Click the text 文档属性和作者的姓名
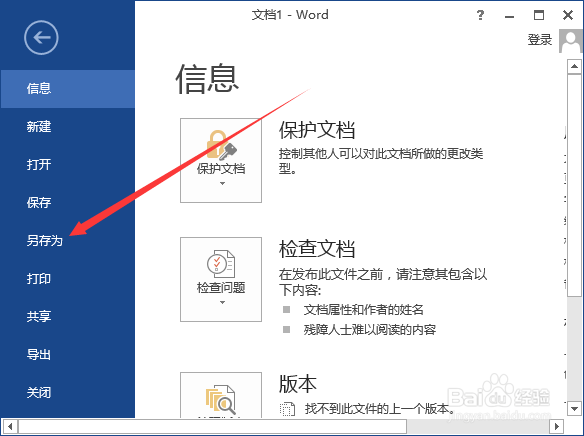Viewport: 584px width, 436px height. 364,310
